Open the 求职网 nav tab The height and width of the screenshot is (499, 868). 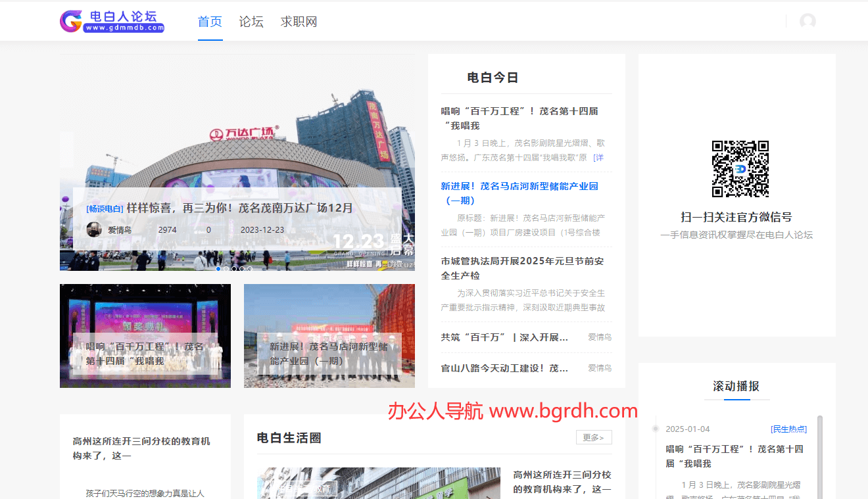(299, 22)
